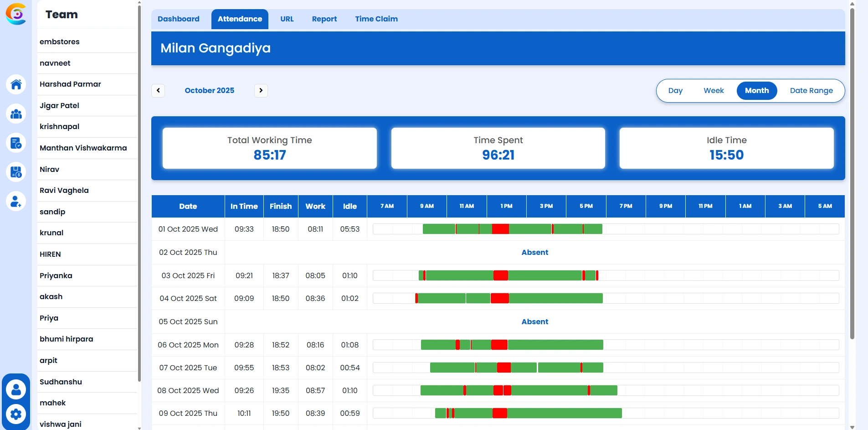Screen dimensions: 868x430
Task: Click the billing invoice icon in sidebar
Action: (16, 172)
